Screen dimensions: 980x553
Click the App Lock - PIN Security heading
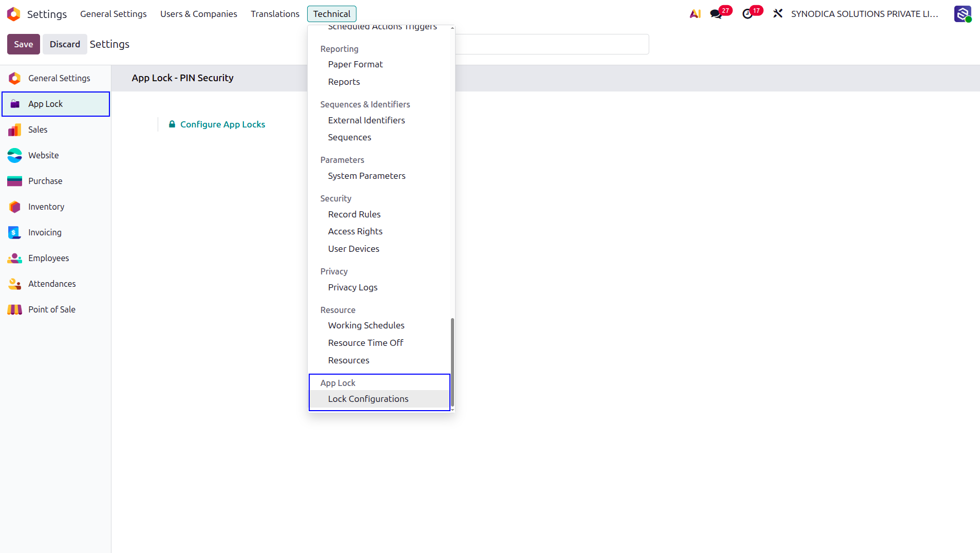(182, 78)
